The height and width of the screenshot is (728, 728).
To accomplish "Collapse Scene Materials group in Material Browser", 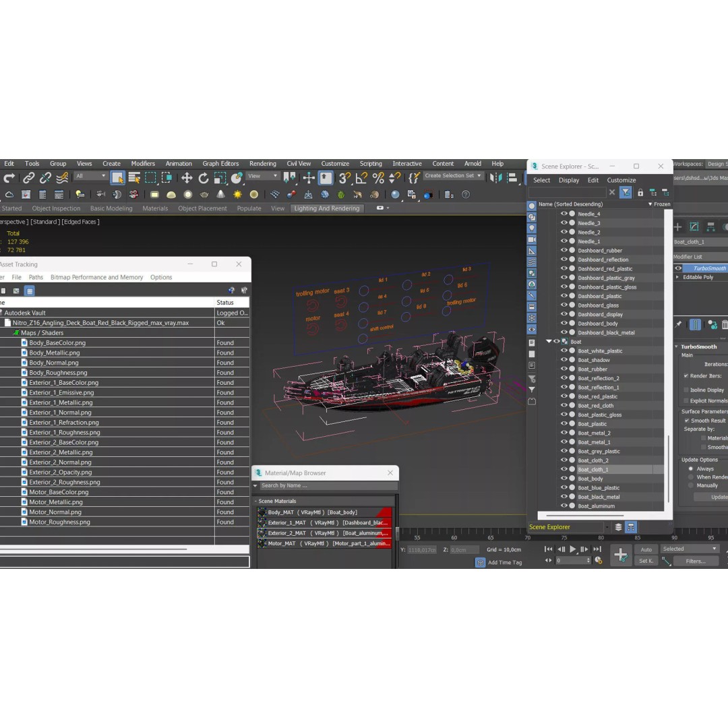I will point(255,501).
